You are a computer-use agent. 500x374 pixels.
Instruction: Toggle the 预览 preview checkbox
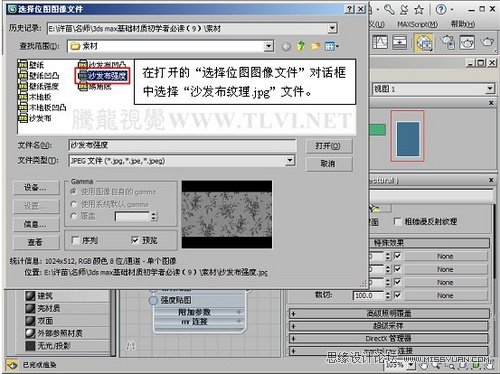pos(135,240)
